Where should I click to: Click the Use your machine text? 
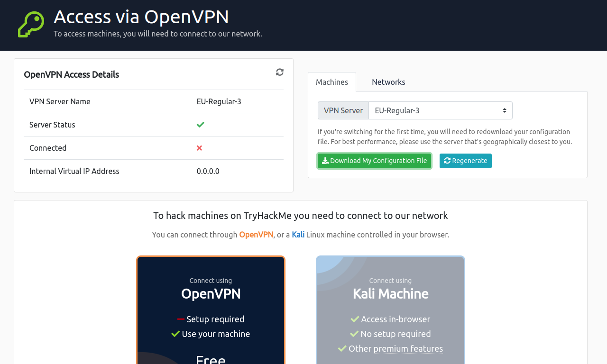click(x=216, y=334)
